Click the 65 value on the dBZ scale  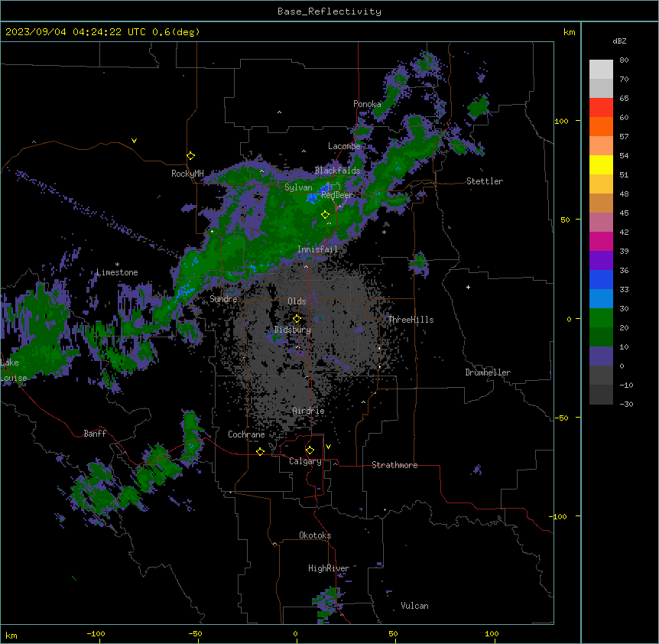tap(624, 98)
